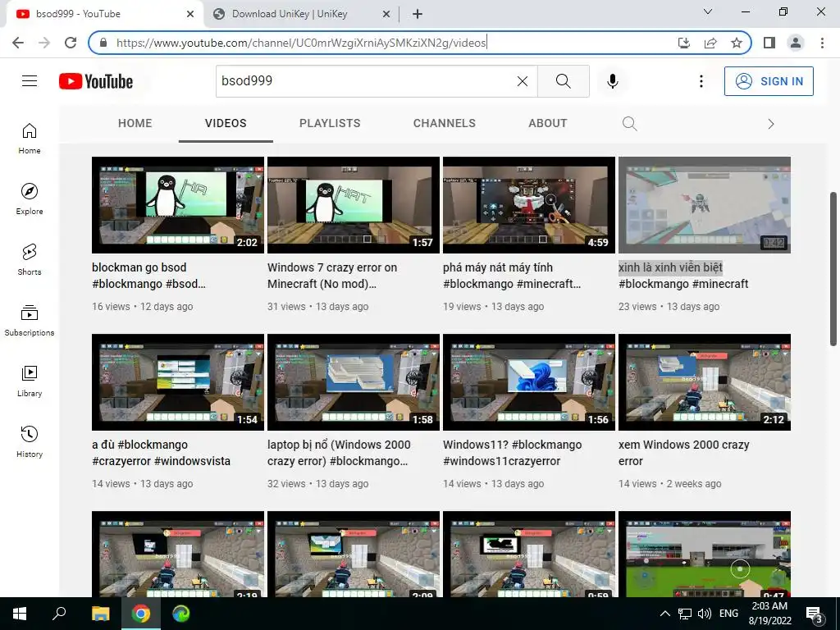Open Windows 7 crazy error video thumbnail
Image resolution: width=840 pixels, height=630 pixels.
pyautogui.click(x=353, y=204)
